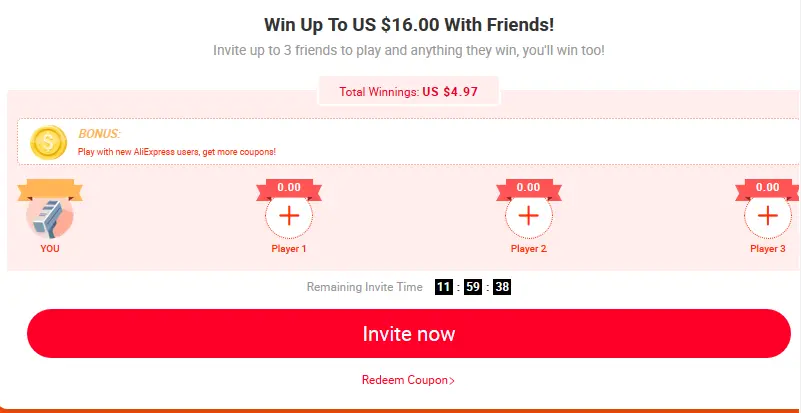The image size is (801, 413).
Task: Click the Invite now button
Action: click(x=409, y=333)
